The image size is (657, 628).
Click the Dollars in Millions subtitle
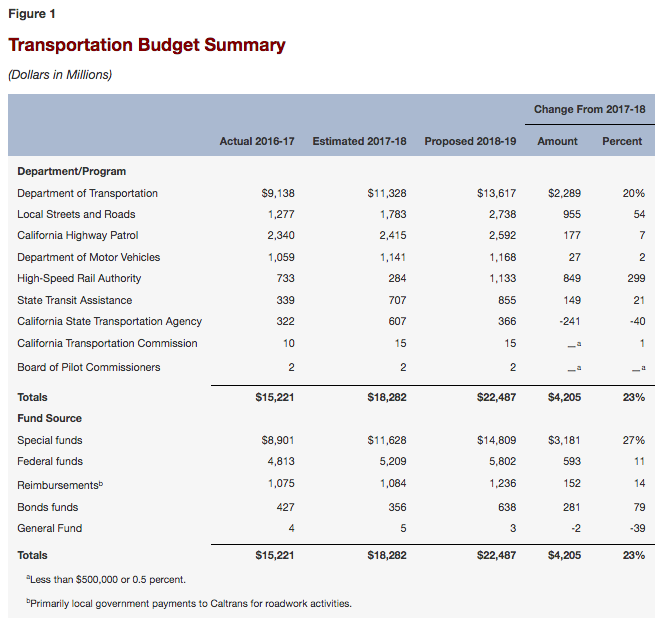coord(59,74)
